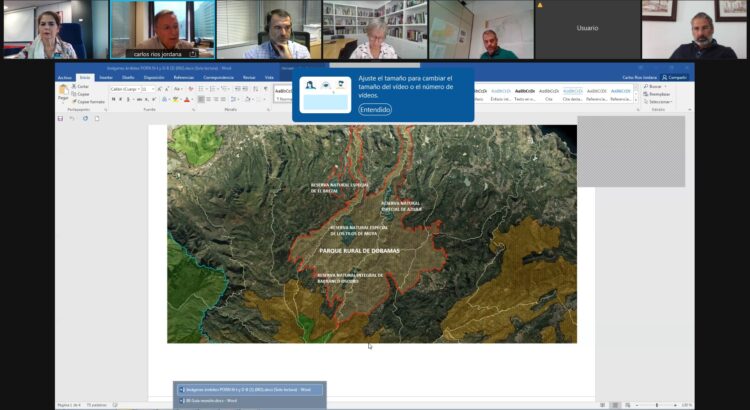Click the Copiar command in Portapapeles
This screenshot has height=410, width=750.
[81, 94]
